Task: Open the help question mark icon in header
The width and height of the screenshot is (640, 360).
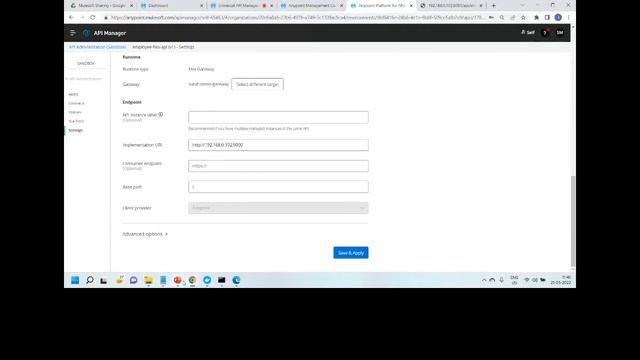Action: 545,33
